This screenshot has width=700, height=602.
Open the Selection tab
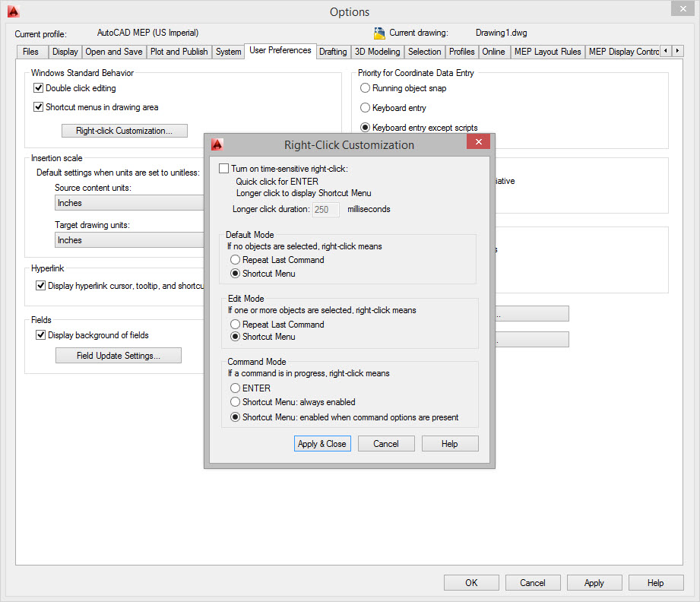(x=425, y=52)
